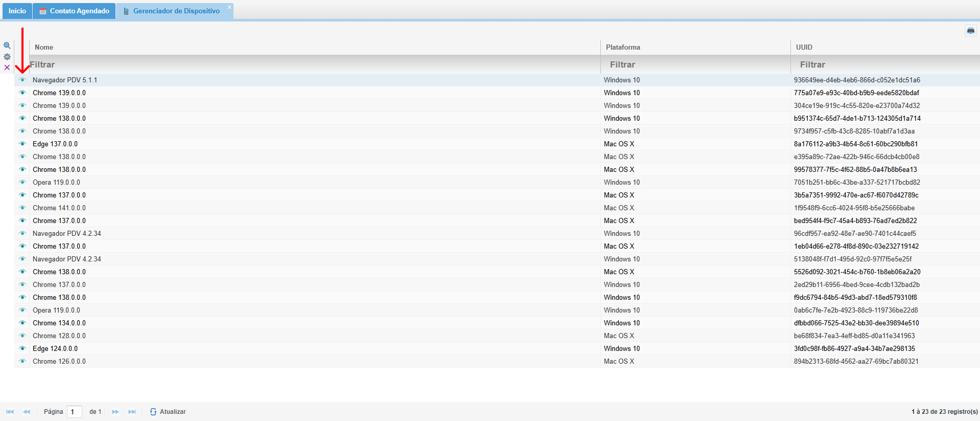
Task: Sort by the Plataforma column header
Action: click(x=623, y=47)
